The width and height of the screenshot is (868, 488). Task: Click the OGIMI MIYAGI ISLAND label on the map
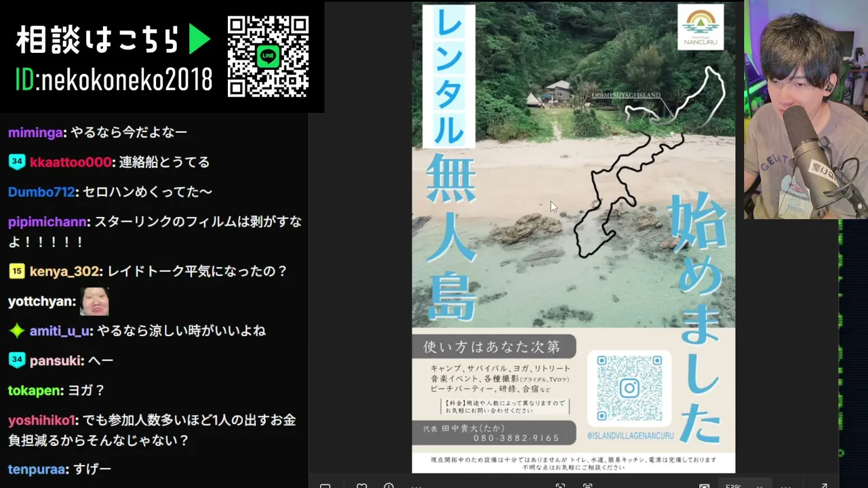625,96
